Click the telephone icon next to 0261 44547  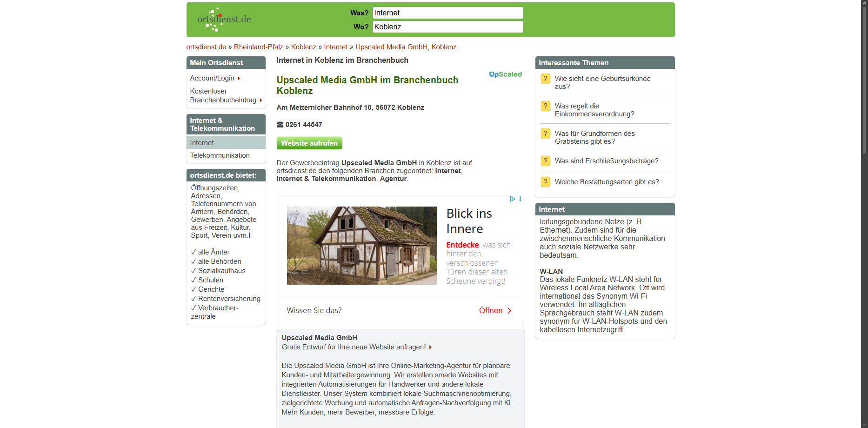click(280, 125)
